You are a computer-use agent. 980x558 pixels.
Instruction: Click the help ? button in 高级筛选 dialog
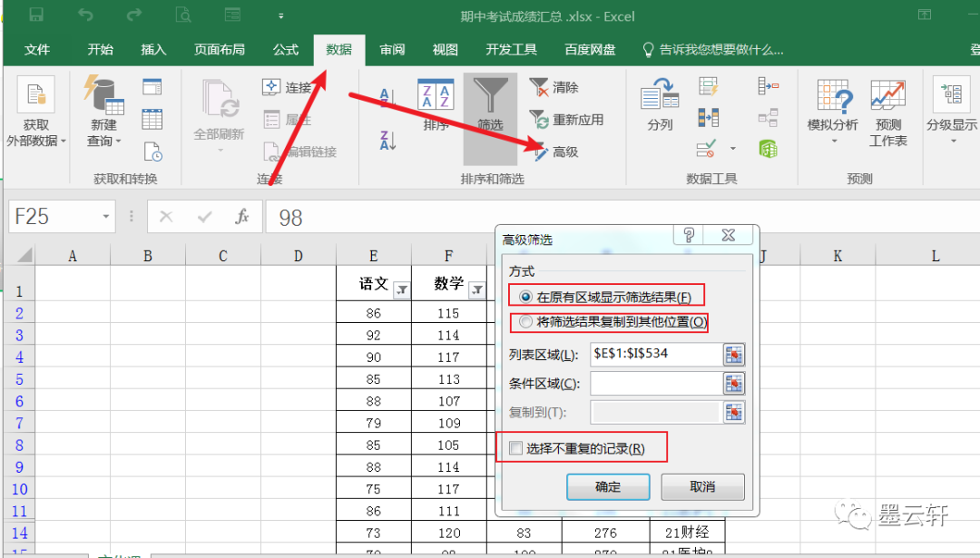689,235
